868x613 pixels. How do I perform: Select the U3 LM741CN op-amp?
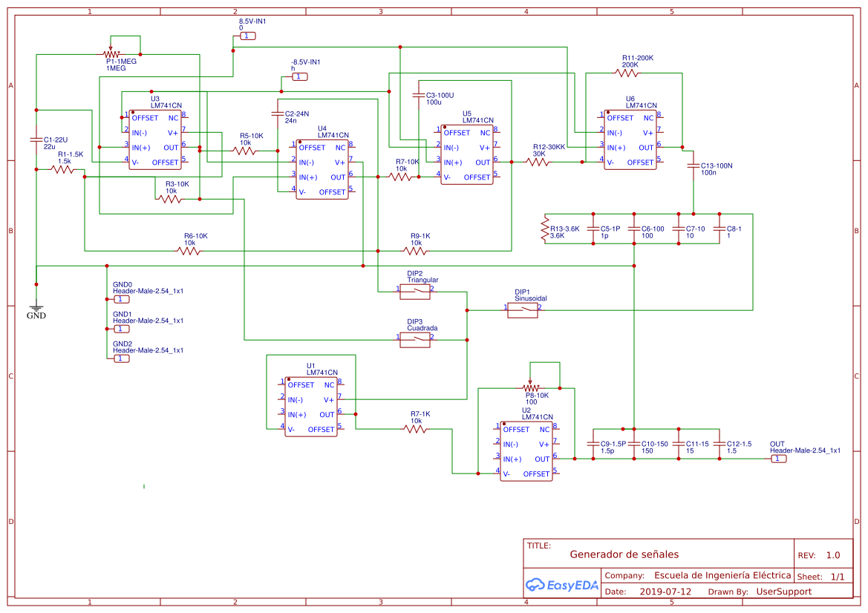coord(155,140)
